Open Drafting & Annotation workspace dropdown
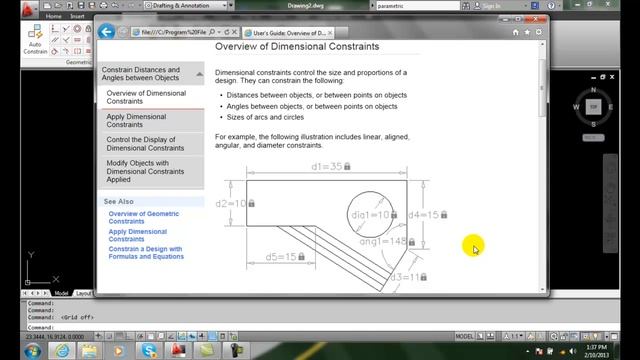The image size is (640, 360). (186, 6)
